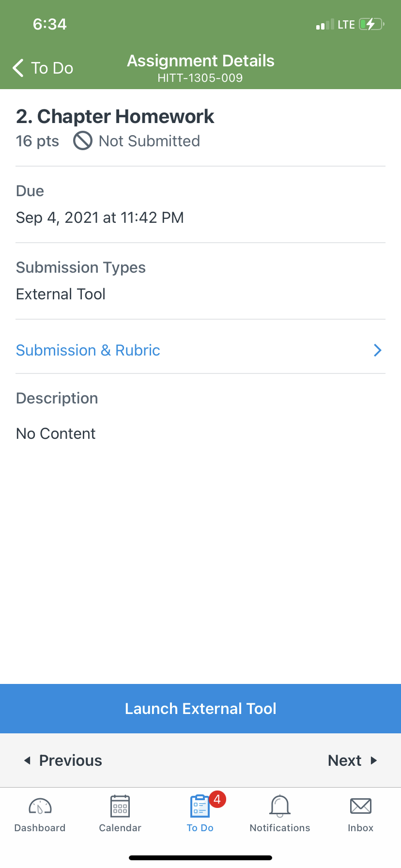The height and width of the screenshot is (868, 401).
Task: Tap the Previous button text
Action: tap(71, 760)
